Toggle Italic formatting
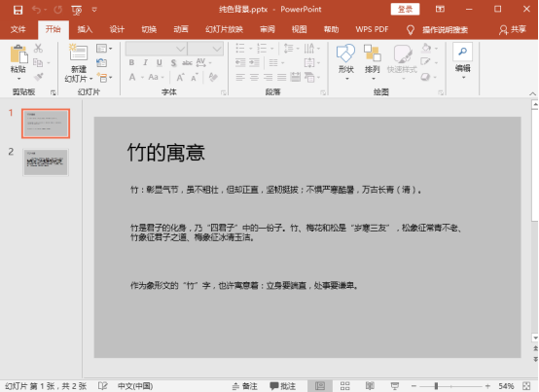The image size is (539, 392). point(145,62)
